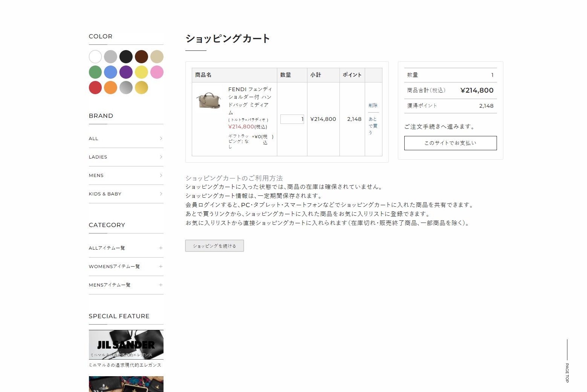This screenshot has width=587, height=392.
Task: Filter by red color swatch
Action: [x=95, y=88]
